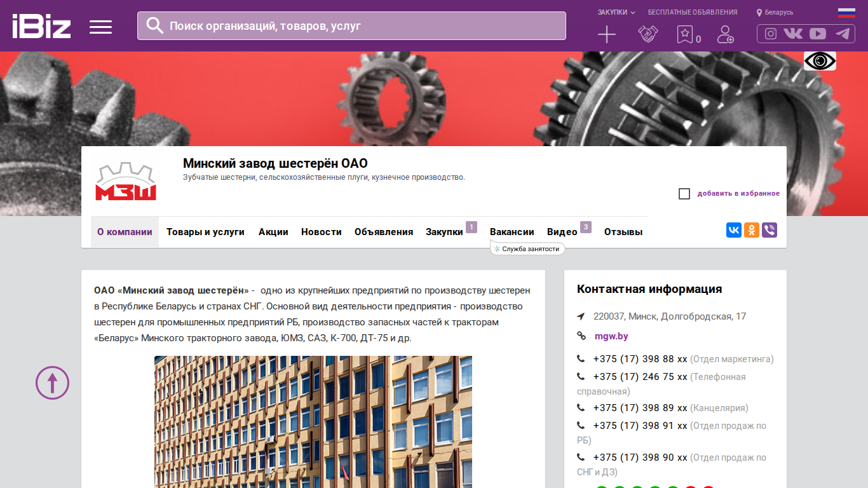Screen dimensions: 868x488
Task: Open 'БЕСПЛАТНЫЕ ОБЪЯВЛЕНИЯ' link
Action: 693,12
